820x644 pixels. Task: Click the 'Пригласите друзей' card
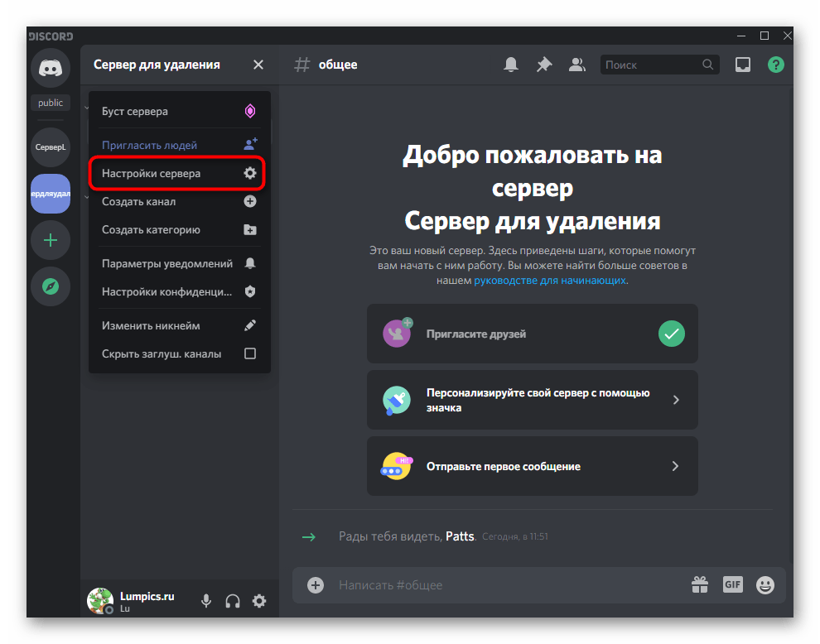pos(532,334)
